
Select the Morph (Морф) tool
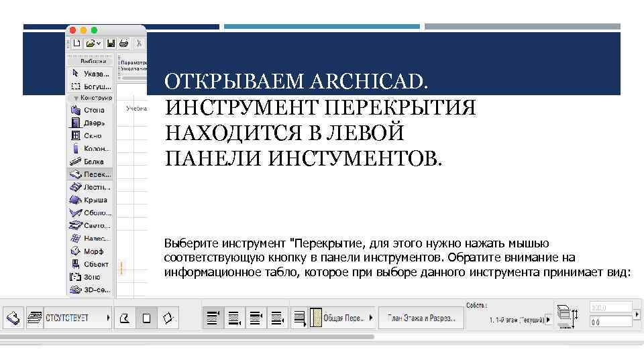click(x=90, y=251)
